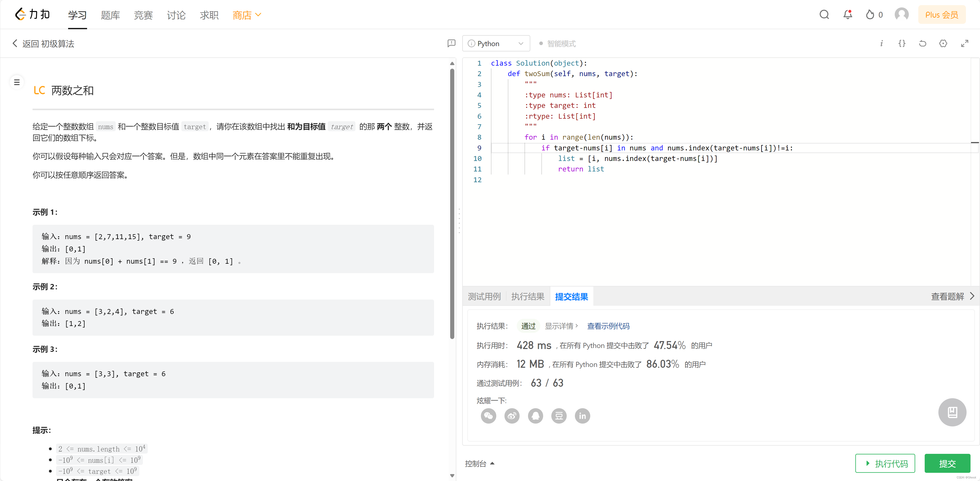Share result via WeChat icon
The image size is (980, 481).
coord(489,415)
